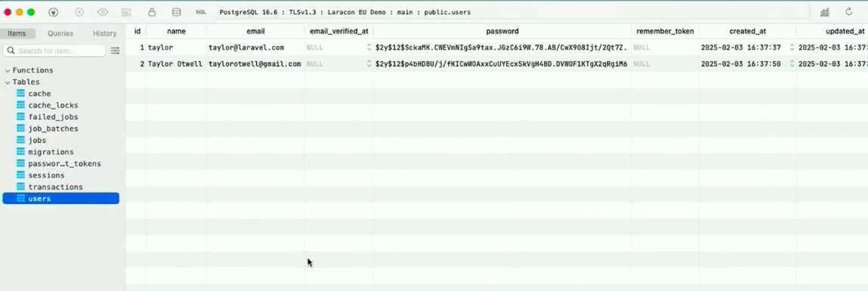
Task: Click the table icon beside jobs
Action: (21, 141)
